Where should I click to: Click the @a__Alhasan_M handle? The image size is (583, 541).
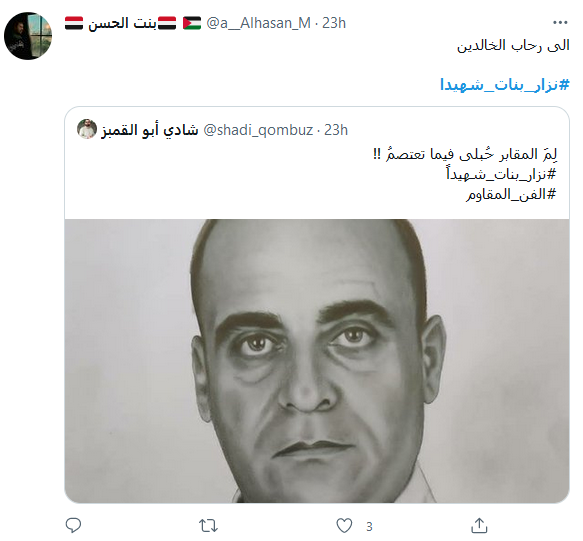tap(258, 23)
